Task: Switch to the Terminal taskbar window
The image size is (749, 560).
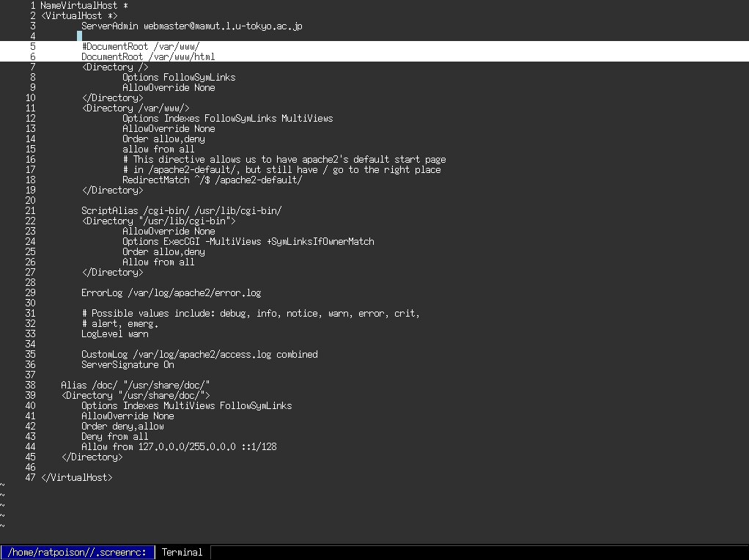Action: 182,552
